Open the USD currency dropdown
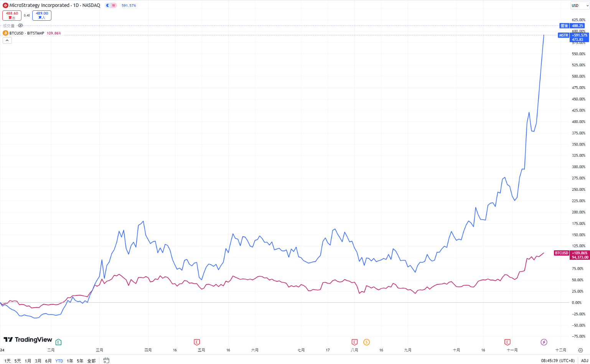Image resolution: width=590 pixels, height=364 pixels. (580, 5)
